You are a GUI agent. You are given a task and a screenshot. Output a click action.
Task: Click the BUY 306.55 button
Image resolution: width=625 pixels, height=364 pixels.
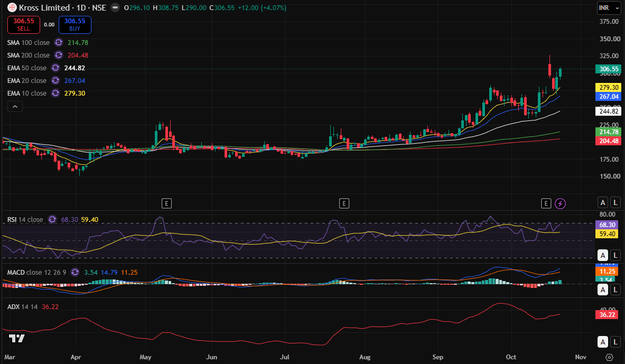(75, 25)
